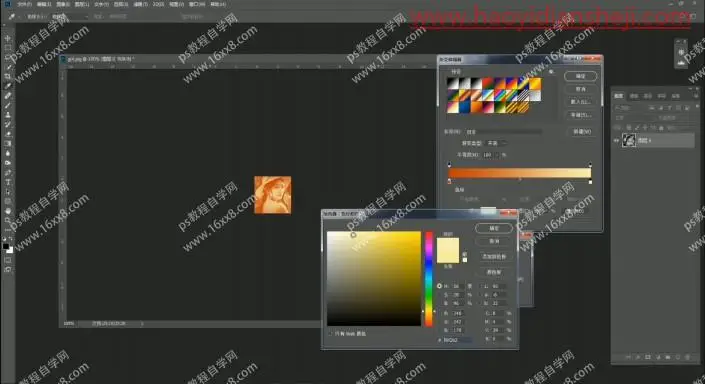Click Load button in Gradient Editor

[580, 102]
